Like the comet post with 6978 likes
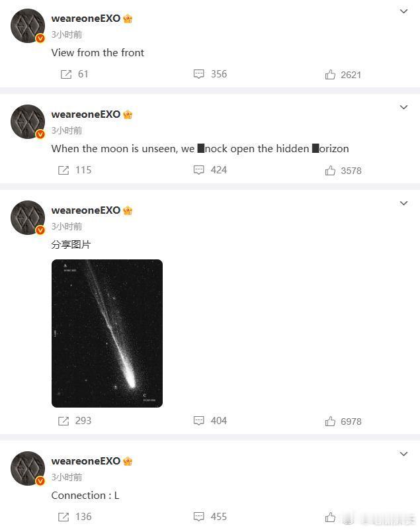Screen dimensions: 420x530 point(343,421)
